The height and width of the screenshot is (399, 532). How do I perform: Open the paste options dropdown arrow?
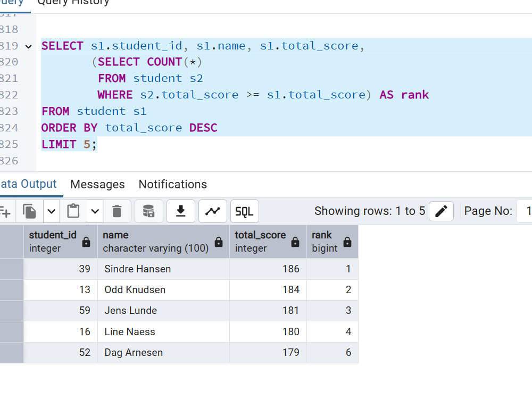(x=95, y=211)
